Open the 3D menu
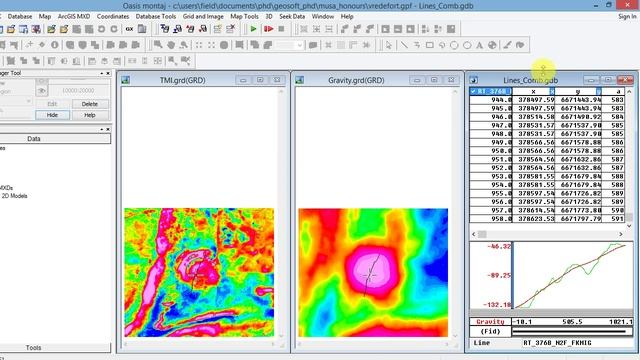640x360 pixels. (x=269, y=16)
